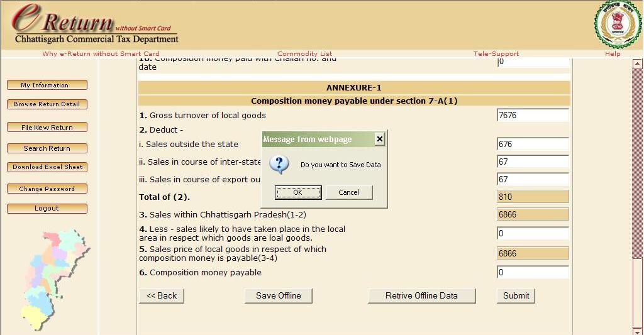The width and height of the screenshot is (644, 335).
Task: Open My Information from sidebar
Action: [47, 85]
